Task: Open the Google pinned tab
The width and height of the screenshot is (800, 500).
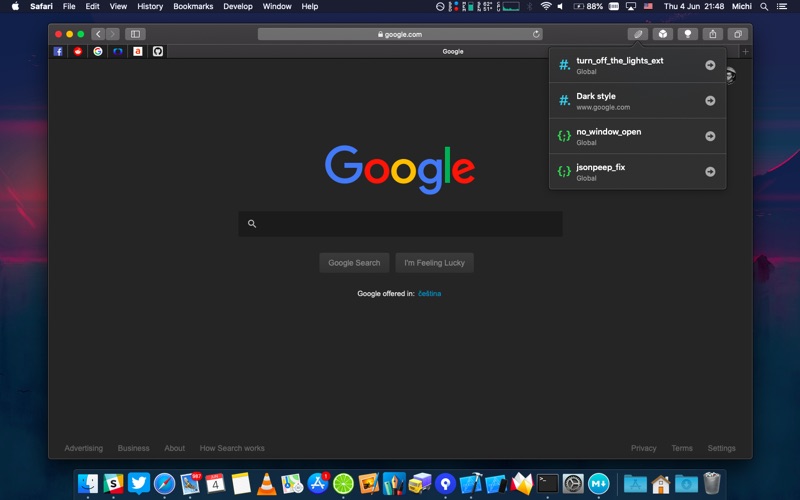Action: [98, 52]
